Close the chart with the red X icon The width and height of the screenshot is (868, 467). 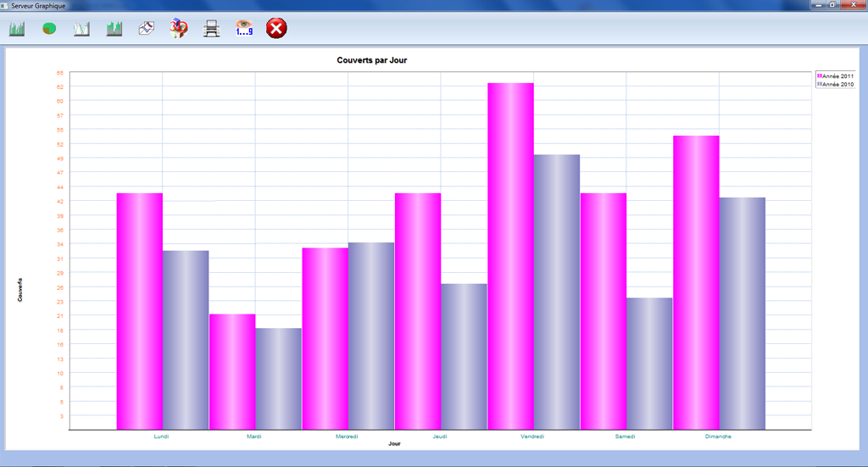click(276, 29)
